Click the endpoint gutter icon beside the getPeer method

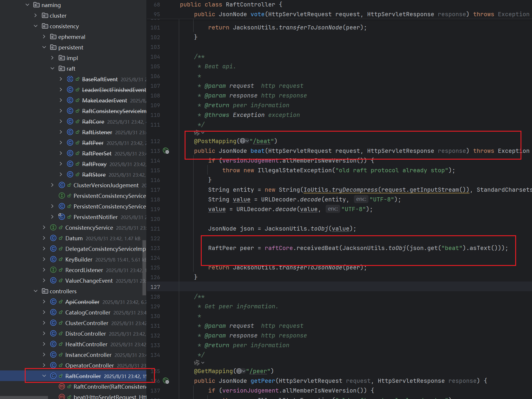click(x=166, y=381)
